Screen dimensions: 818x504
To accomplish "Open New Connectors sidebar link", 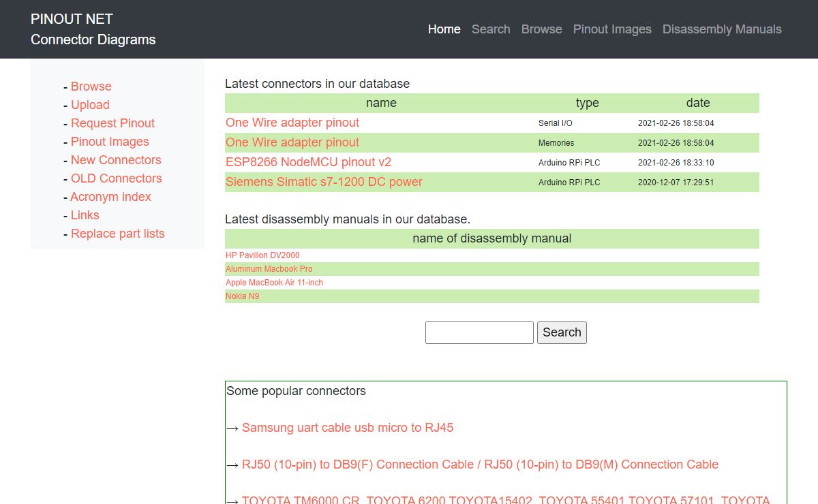I will pos(116,160).
